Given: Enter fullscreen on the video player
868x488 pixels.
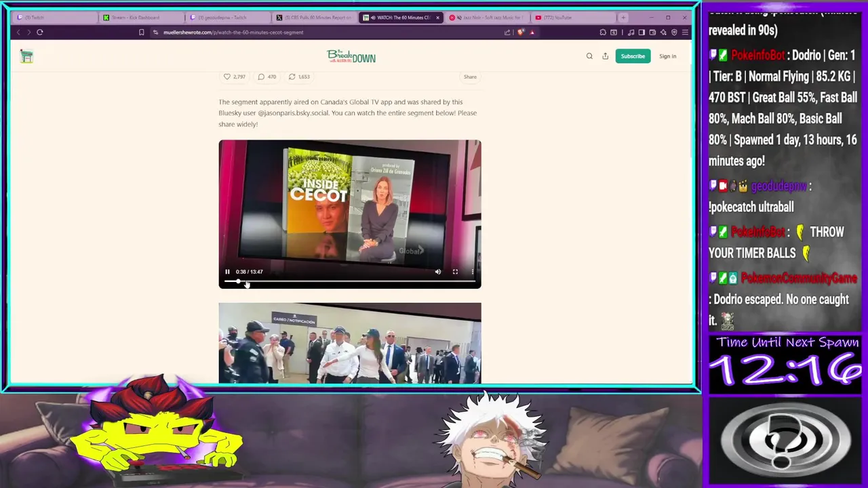Looking at the screenshot, I should pyautogui.click(x=455, y=272).
